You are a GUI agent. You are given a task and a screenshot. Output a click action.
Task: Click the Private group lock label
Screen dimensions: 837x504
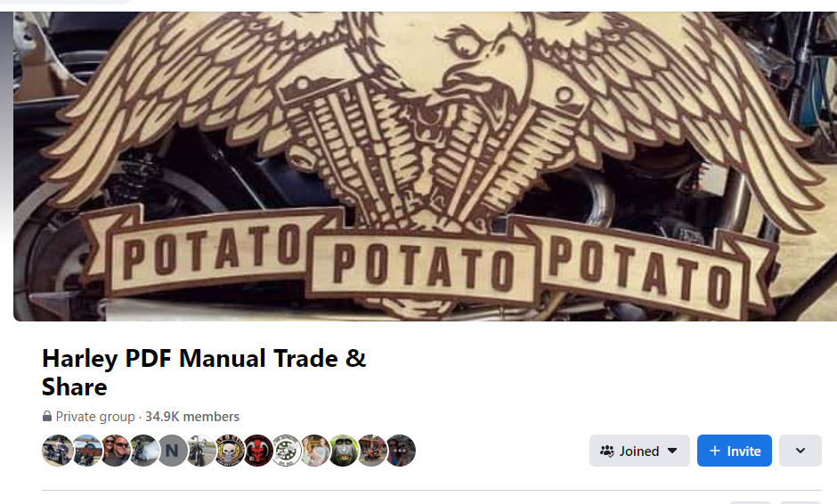pyautogui.click(x=89, y=417)
